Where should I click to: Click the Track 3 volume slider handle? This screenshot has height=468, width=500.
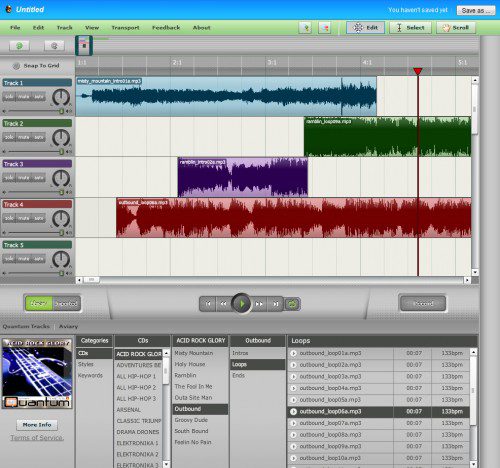(61, 192)
